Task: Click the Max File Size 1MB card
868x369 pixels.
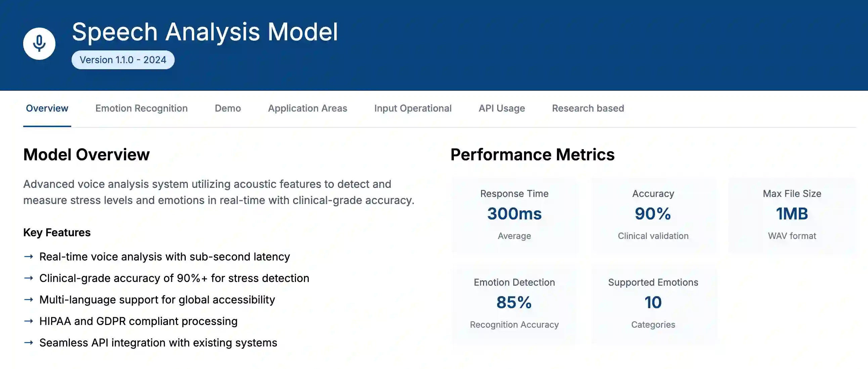Action: pyautogui.click(x=792, y=215)
